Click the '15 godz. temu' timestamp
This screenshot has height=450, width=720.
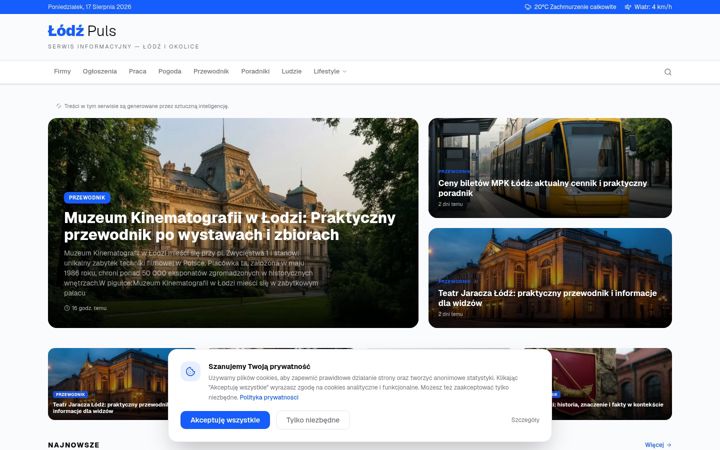click(89, 308)
